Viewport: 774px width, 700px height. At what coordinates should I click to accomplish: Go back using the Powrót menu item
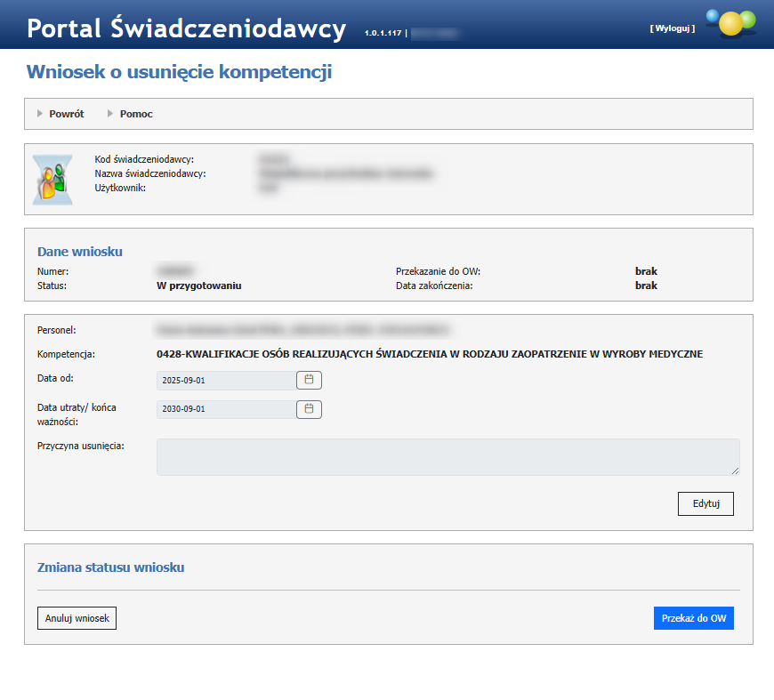[67, 114]
